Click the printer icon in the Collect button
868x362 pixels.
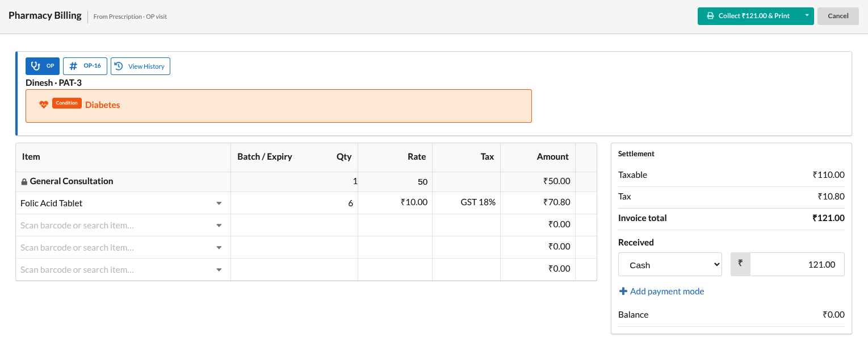point(710,16)
